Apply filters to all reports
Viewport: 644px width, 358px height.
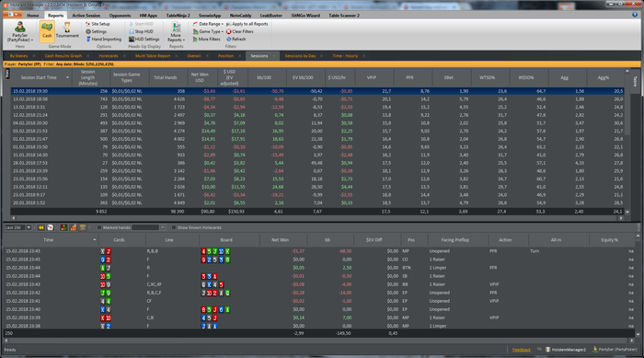pyautogui.click(x=247, y=24)
